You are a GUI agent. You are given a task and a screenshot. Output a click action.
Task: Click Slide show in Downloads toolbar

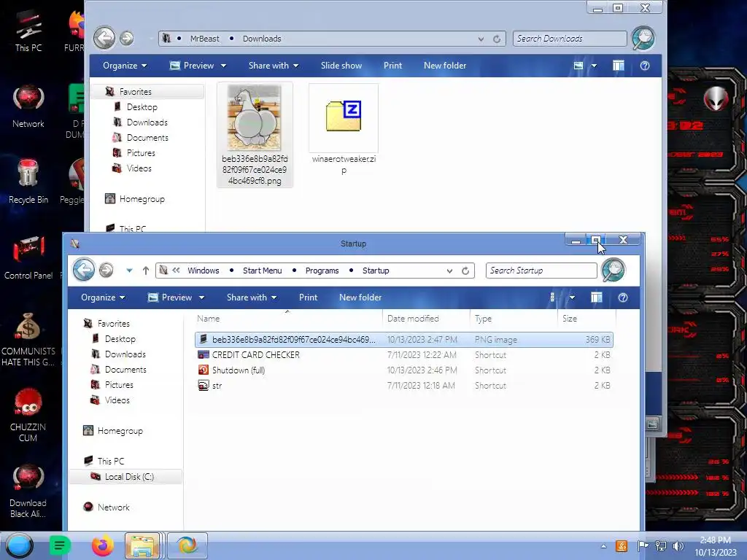pos(341,66)
